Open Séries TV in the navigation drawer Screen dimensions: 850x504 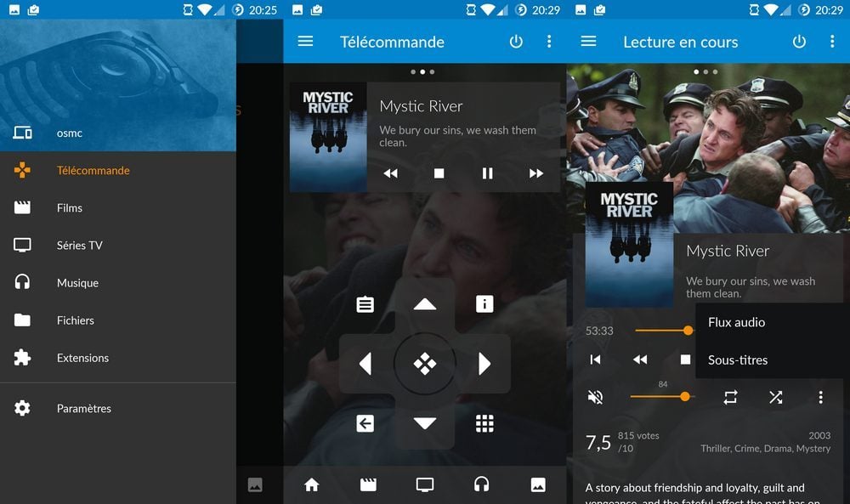[117, 245]
